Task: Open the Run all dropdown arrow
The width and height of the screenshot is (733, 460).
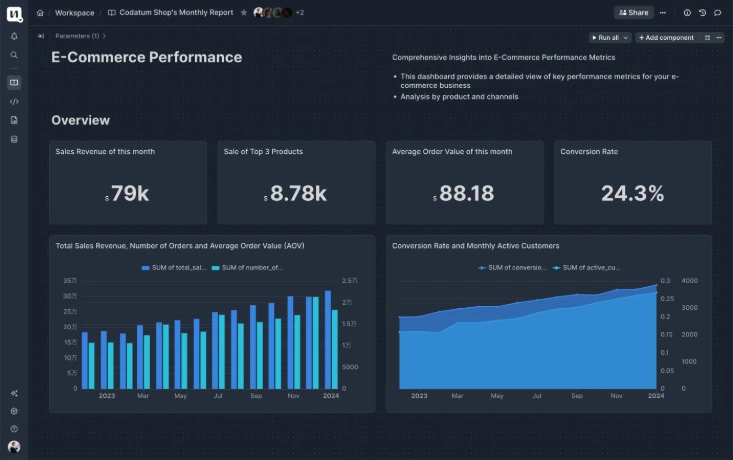Action: point(626,37)
